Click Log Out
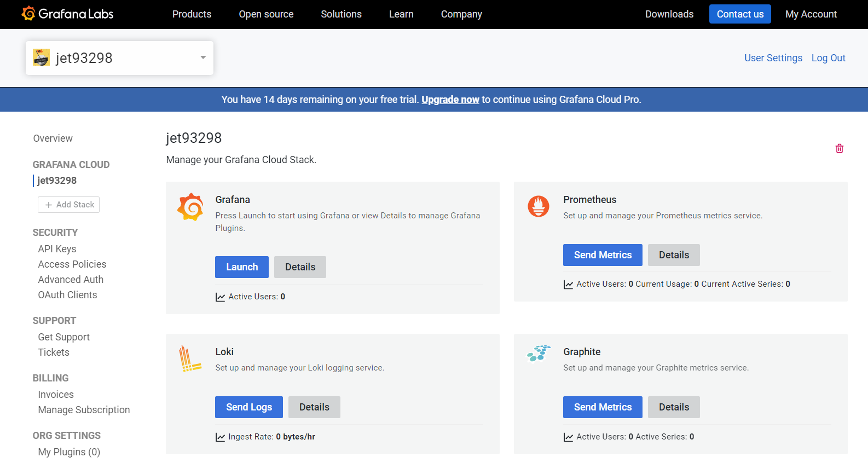 click(x=829, y=58)
